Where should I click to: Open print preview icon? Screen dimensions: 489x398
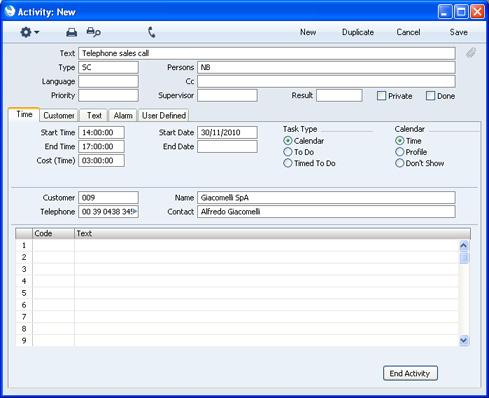point(93,32)
